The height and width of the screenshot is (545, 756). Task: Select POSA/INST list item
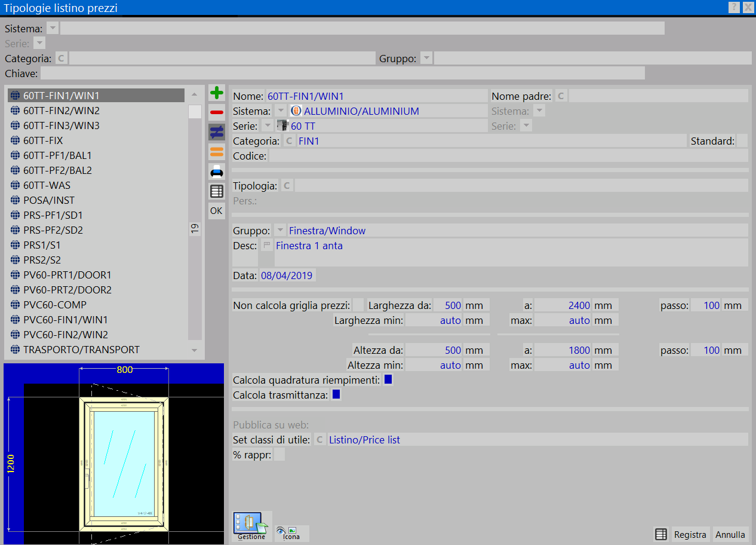pyautogui.click(x=96, y=200)
